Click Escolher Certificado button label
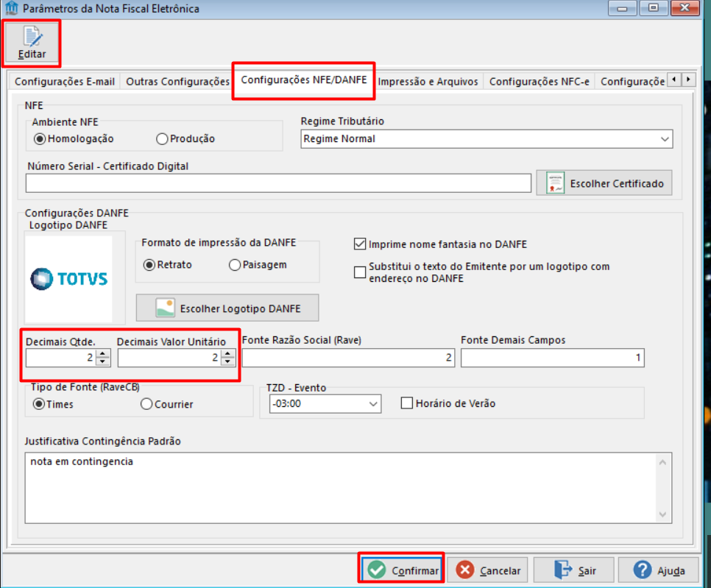The image size is (711, 588). 617,183
